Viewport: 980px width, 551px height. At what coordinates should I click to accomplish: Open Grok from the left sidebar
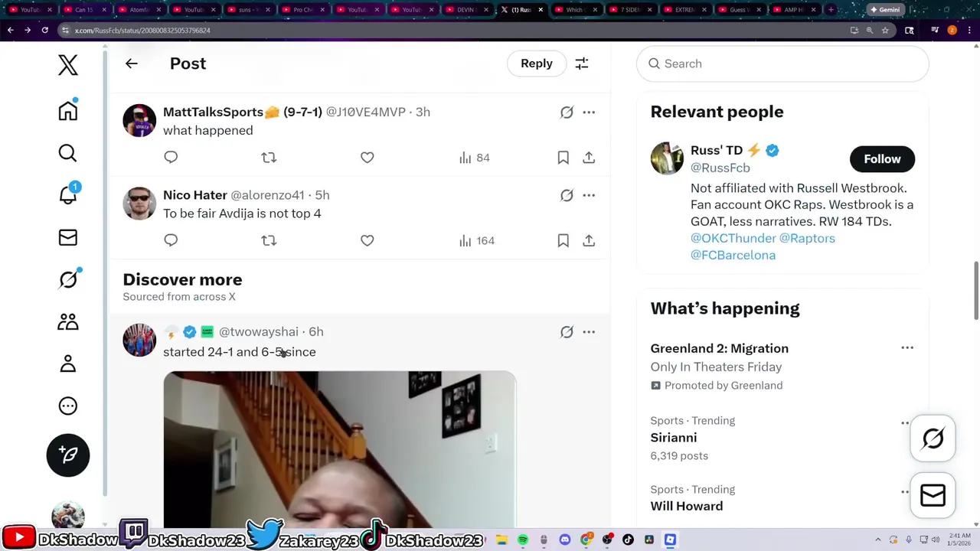(x=68, y=279)
